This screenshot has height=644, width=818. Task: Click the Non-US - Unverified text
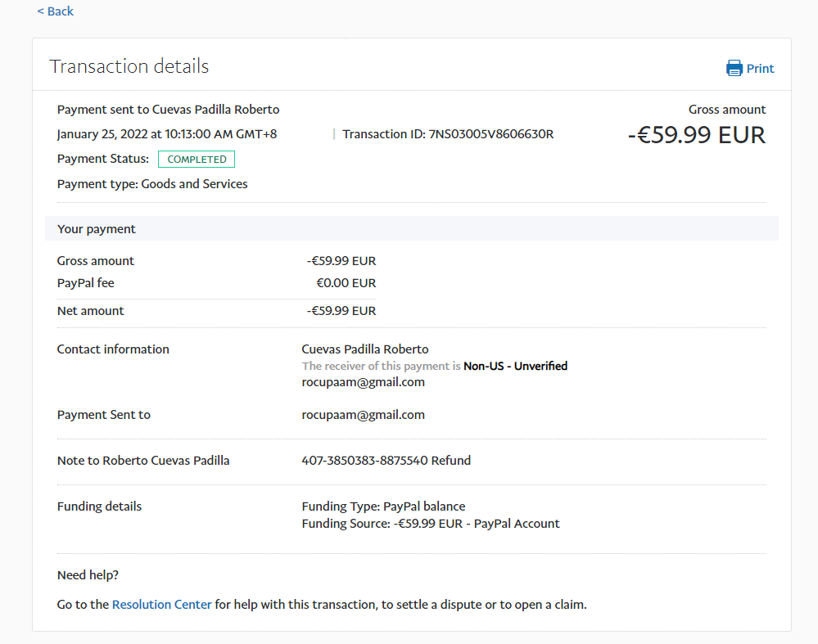515,366
